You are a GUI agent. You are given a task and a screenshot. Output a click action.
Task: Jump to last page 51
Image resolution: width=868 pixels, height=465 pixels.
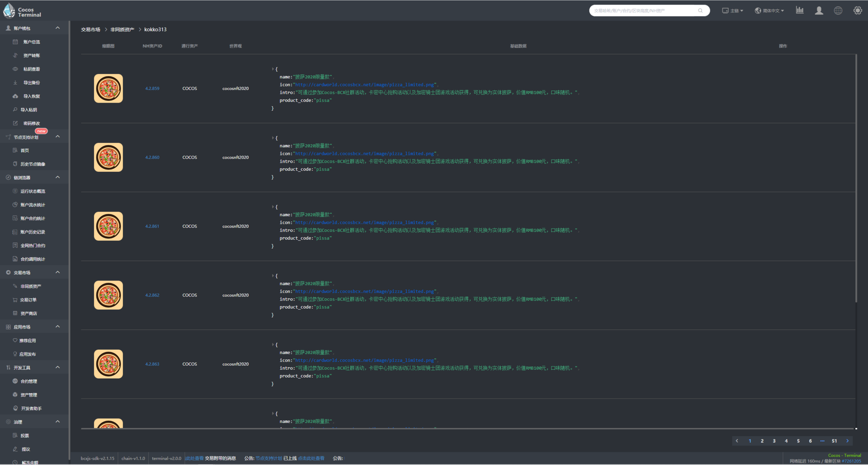(834, 441)
